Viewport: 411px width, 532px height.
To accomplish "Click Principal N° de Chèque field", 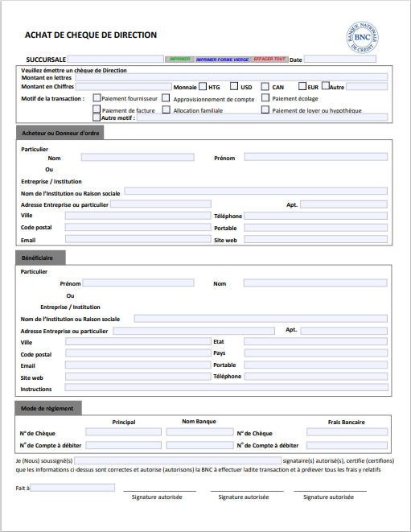I will (123, 432).
